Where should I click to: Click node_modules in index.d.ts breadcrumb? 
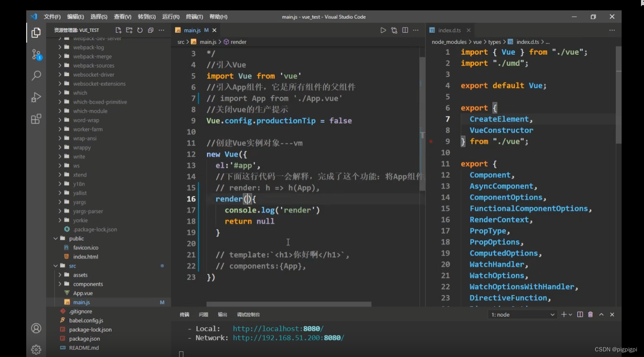click(x=449, y=42)
